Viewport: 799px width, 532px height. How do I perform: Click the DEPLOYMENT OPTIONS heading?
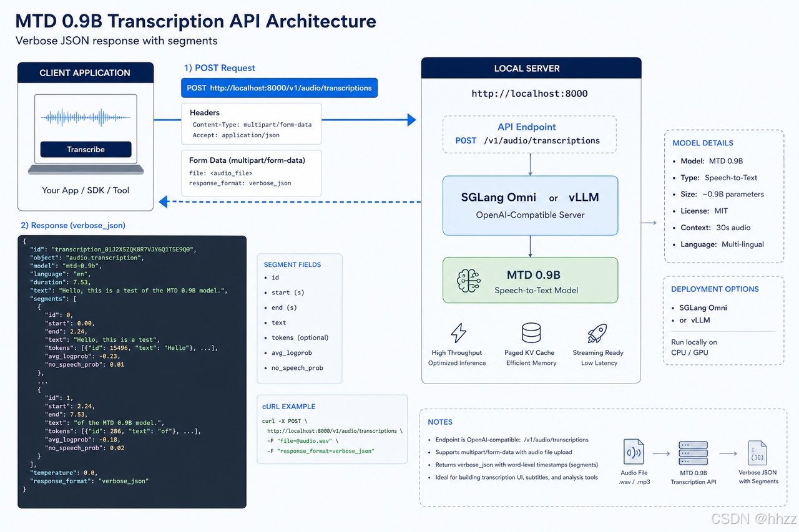pyautogui.click(x=715, y=289)
